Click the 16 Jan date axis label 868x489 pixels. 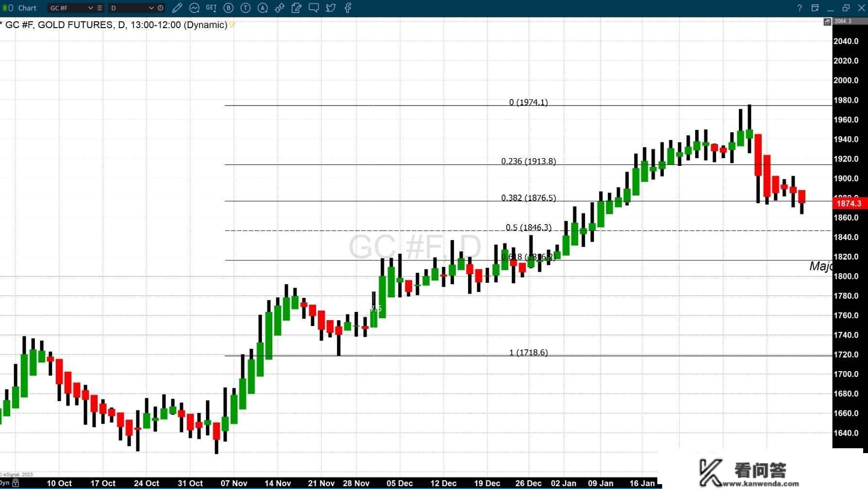point(642,483)
